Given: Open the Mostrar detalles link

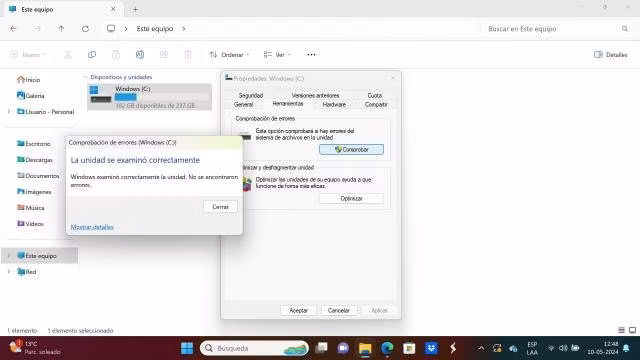Looking at the screenshot, I should pyautogui.click(x=92, y=227).
